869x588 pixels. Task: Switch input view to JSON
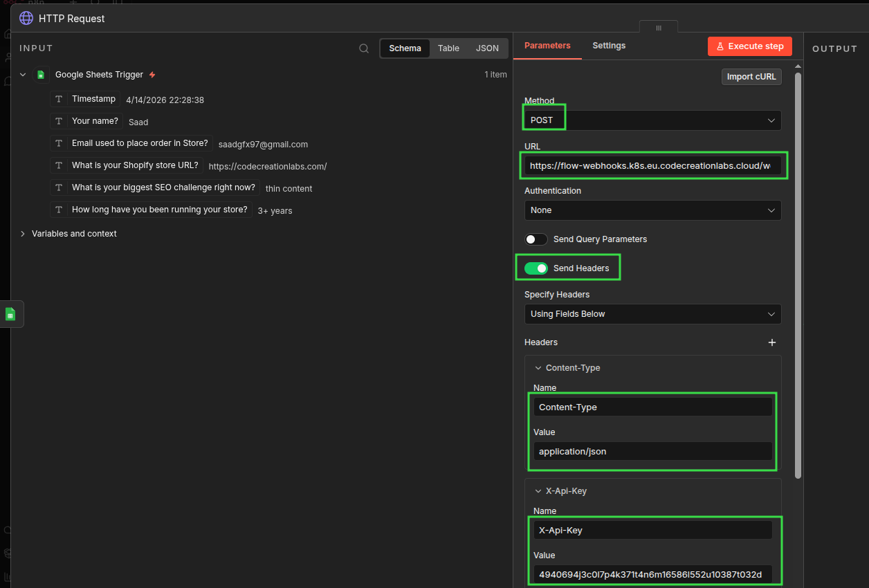(x=487, y=48)
